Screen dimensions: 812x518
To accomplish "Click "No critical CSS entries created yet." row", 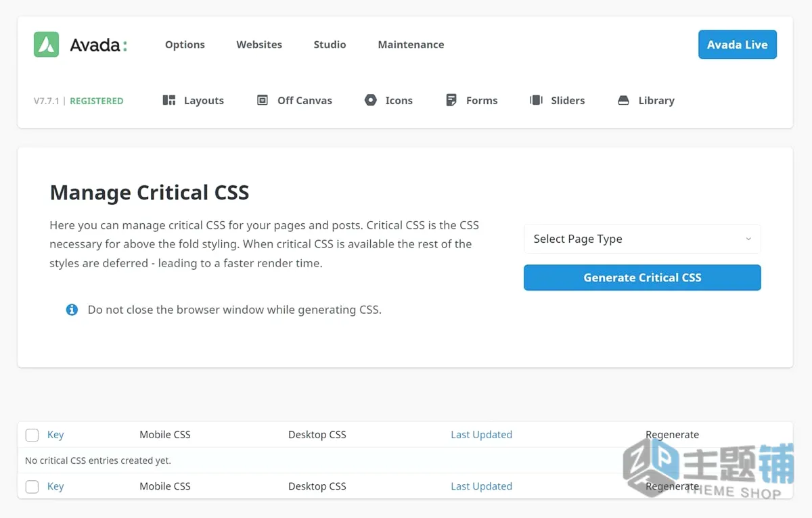I will point(405,461).
